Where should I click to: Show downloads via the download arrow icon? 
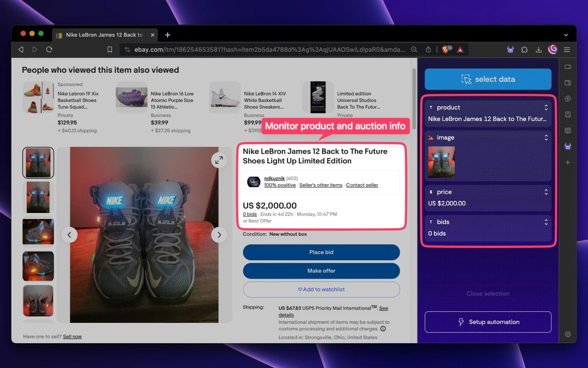(538, 50)
